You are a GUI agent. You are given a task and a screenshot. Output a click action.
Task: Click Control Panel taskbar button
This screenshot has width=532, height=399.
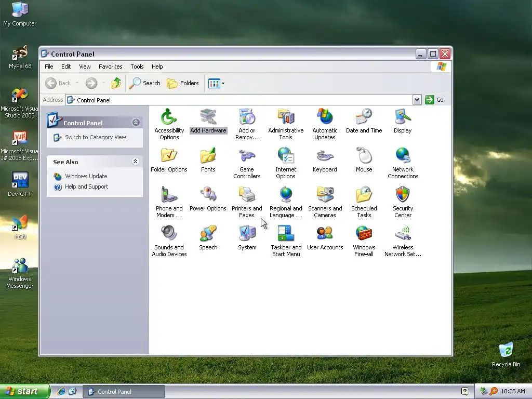(124, 392)
